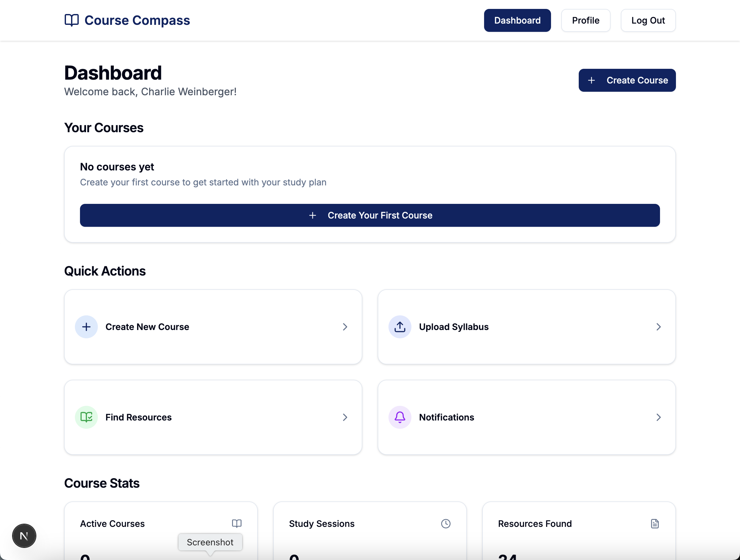The height and width of the screenshot is (560, 740).
Task: Expand the Create New Course chevron arrow
Action: [345, 327]
